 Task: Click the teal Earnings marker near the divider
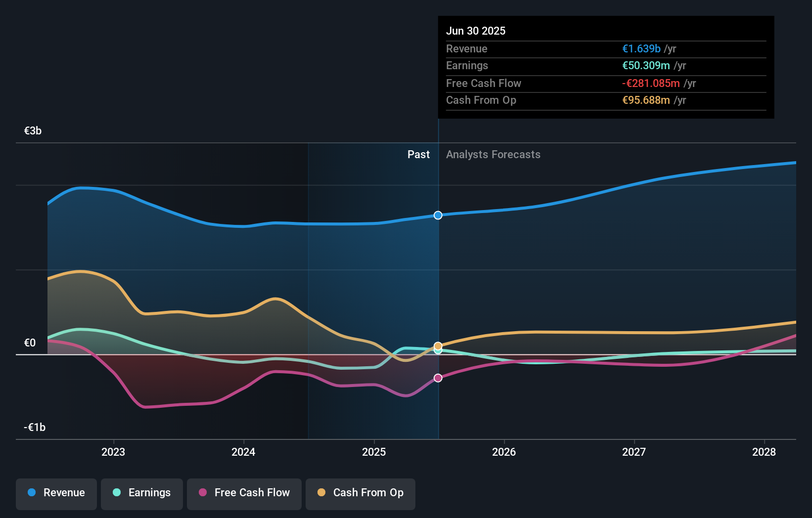coord(437,351)
